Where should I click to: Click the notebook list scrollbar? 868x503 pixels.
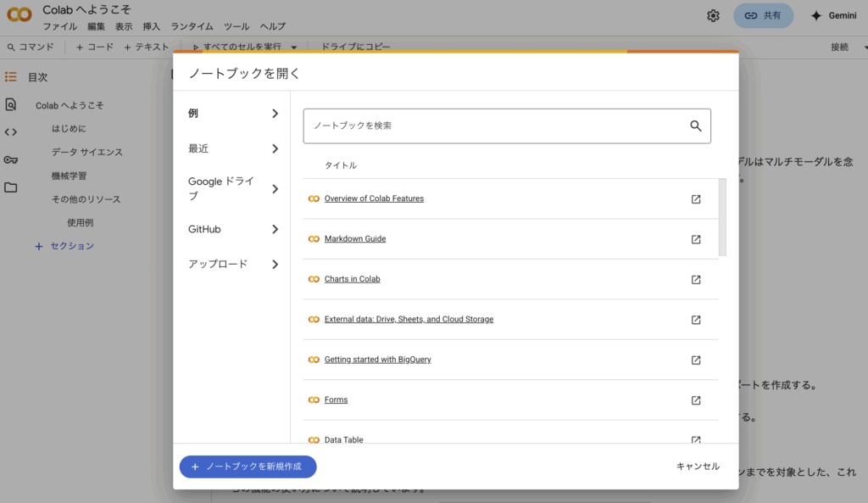coord(722,217)
